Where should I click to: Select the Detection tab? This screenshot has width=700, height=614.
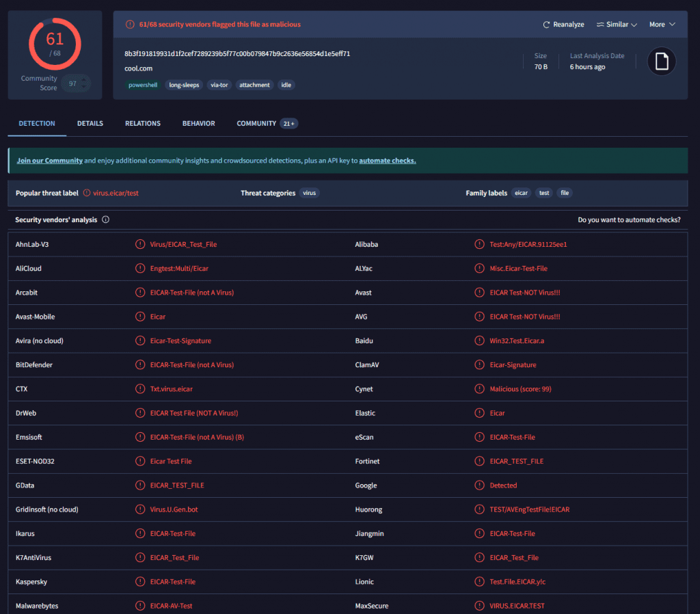37,123
